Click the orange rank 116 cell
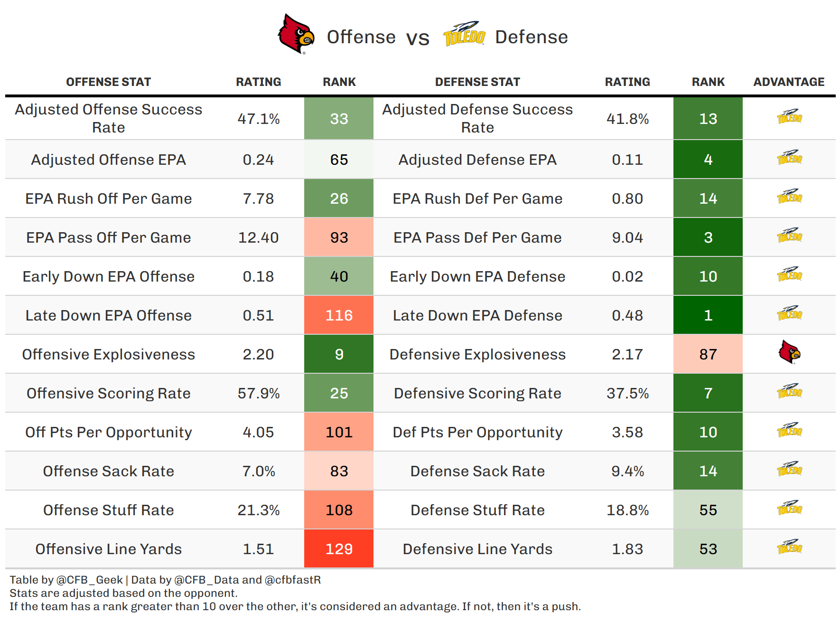 (339, 315)
